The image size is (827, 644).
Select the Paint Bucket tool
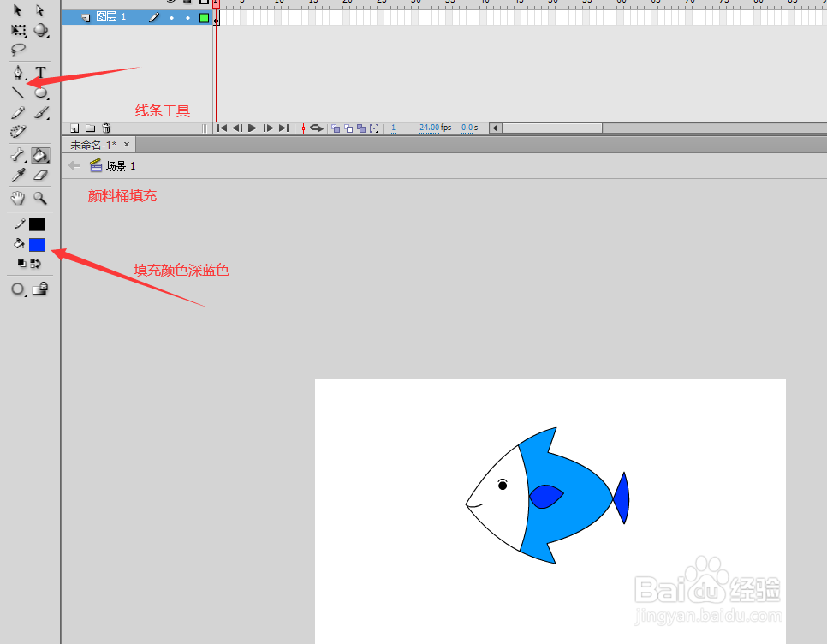click(40, 154)
